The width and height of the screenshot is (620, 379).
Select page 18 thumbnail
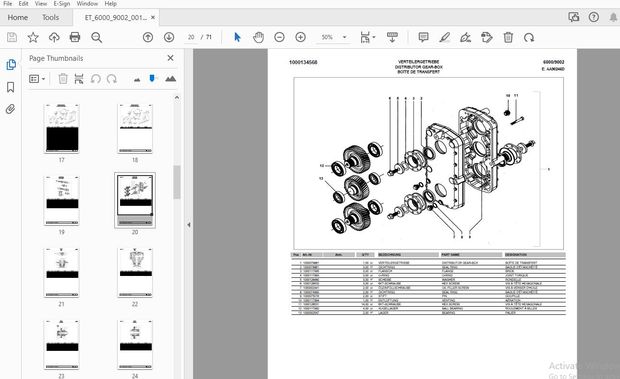[x=135, y=128]
